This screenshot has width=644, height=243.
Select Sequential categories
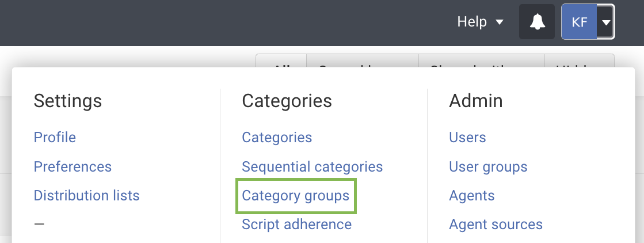coord(312,166)
